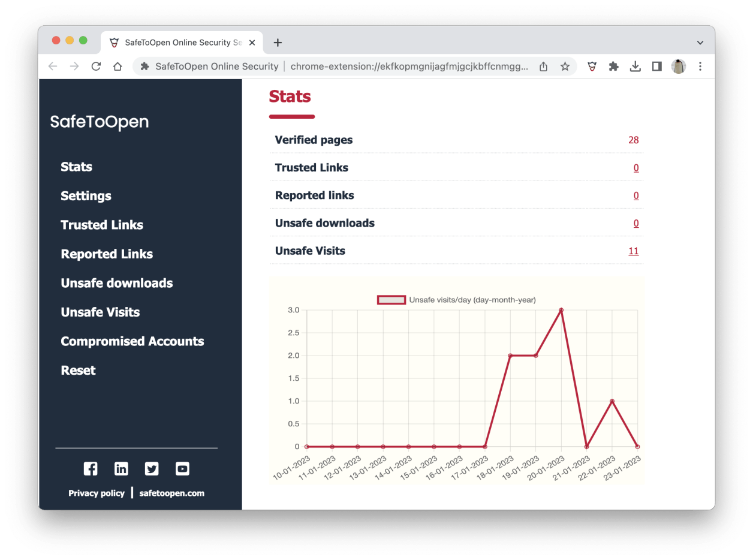Image resolution: width=753 pixels, height=560 pixels.
Task: Click the browser address bar URL
Action: tap(409, 67)
